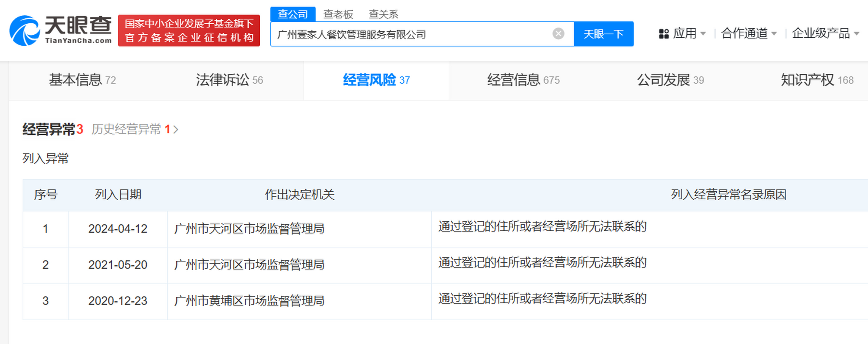
Task: Click 广州市天河区市场监督管理局 in the 2021-05-20 row
Action: (249, 265)
